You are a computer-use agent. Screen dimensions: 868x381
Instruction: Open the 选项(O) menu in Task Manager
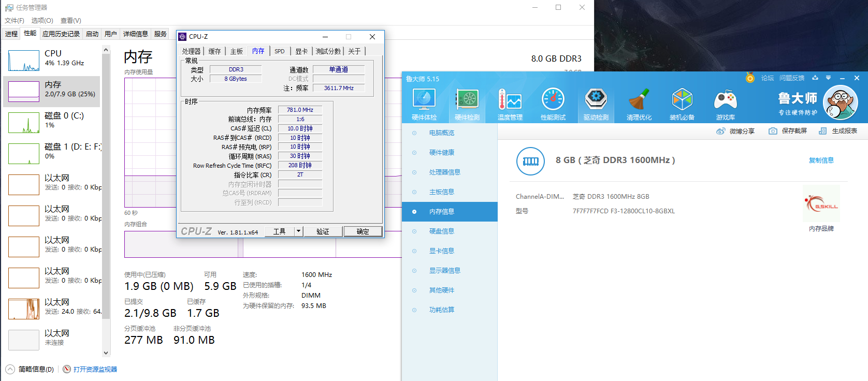(x=42, y=21)
